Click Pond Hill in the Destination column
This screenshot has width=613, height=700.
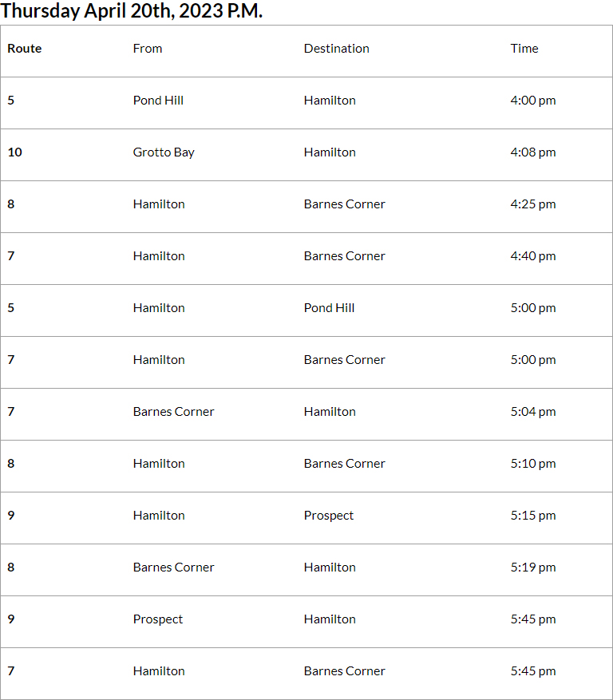point(329,308)
